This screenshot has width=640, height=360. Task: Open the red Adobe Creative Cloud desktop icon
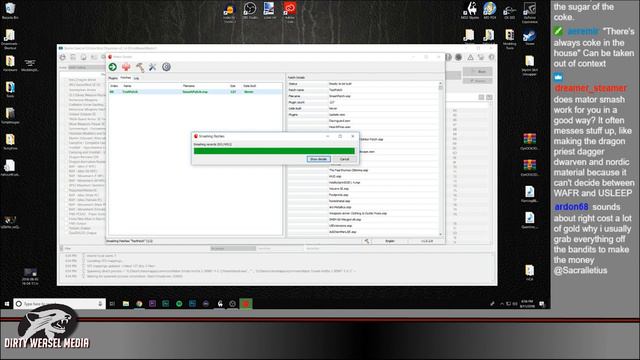coord(290,11)
